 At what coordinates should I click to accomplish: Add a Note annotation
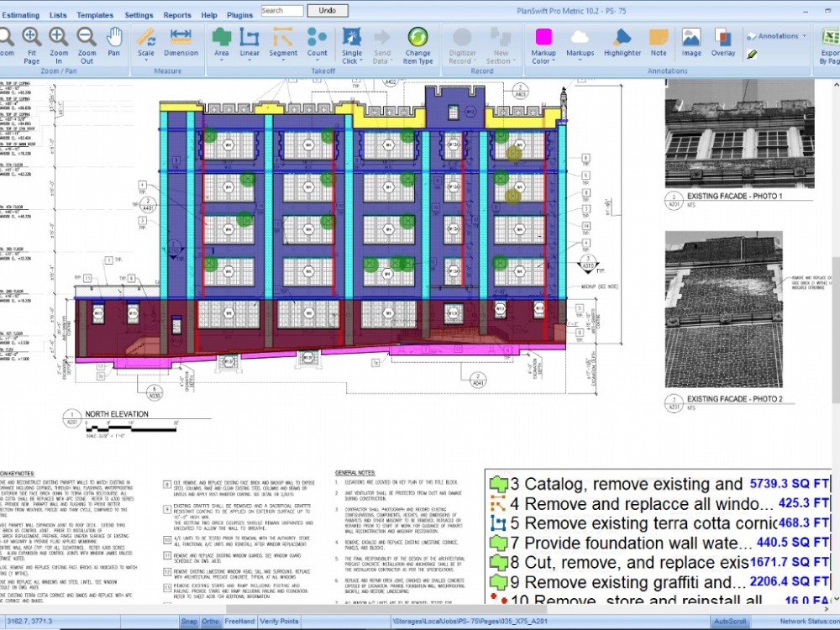pyautogui.click(x=659, y=42)
